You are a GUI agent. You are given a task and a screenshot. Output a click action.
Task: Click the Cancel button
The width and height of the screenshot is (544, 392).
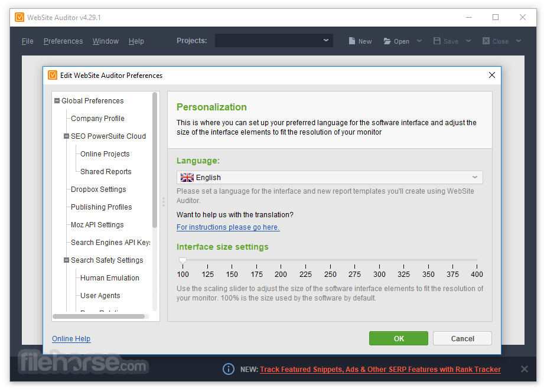462,338
